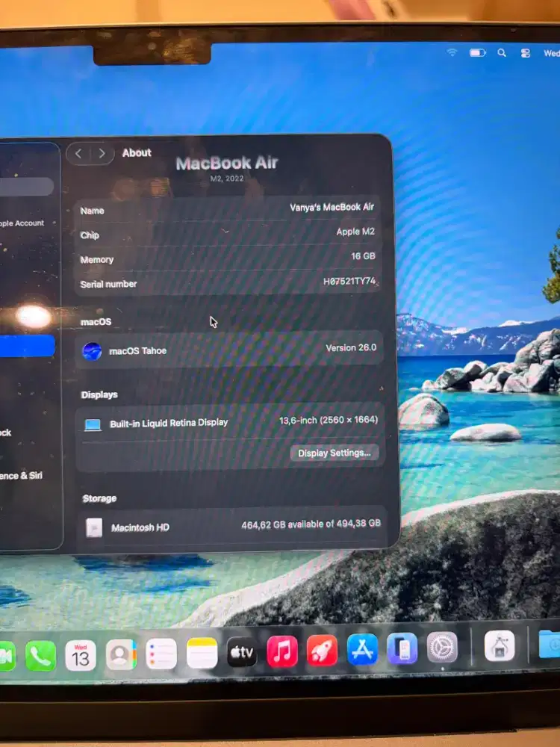Launch iPhone Mirroring from the Dock
Screen dimensions: 560x747
click(402, 648)
